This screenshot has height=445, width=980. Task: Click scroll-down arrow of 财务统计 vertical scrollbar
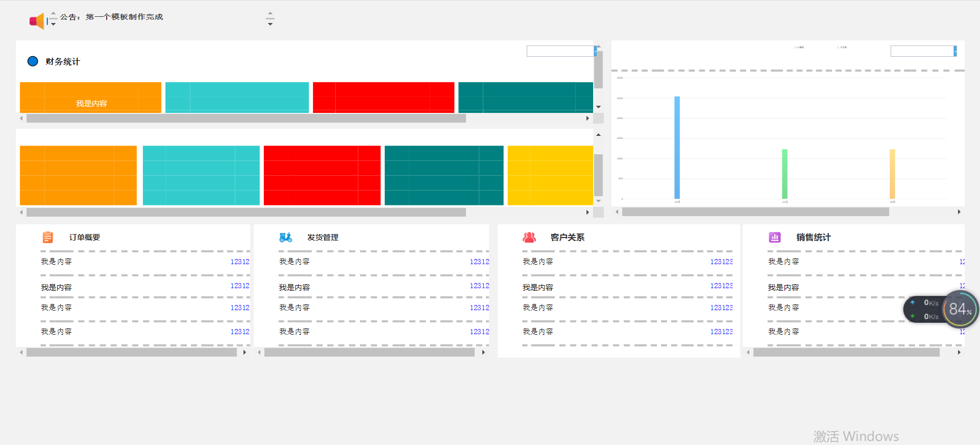[x=599, y=107]
